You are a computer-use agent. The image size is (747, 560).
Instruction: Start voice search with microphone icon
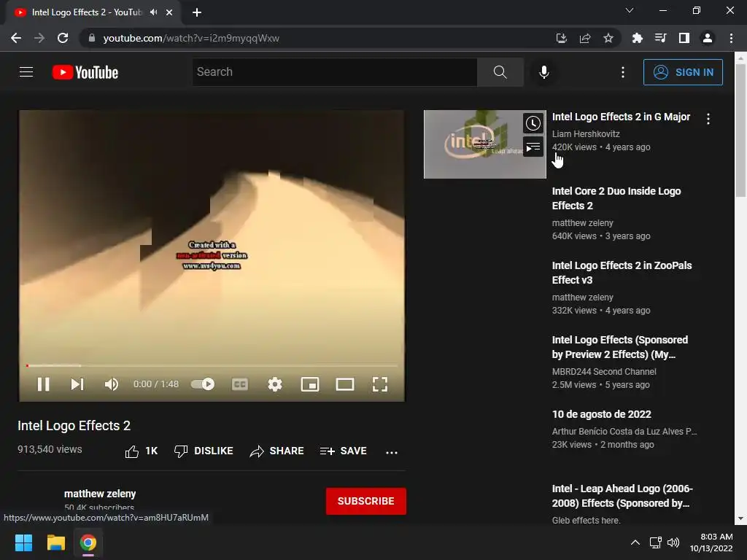pos(543,72)
